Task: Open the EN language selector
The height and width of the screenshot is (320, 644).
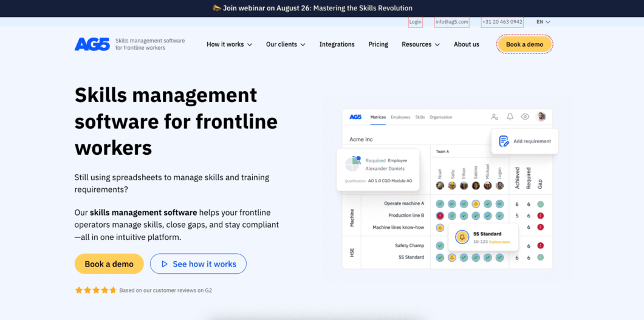Action: [543, 22]
